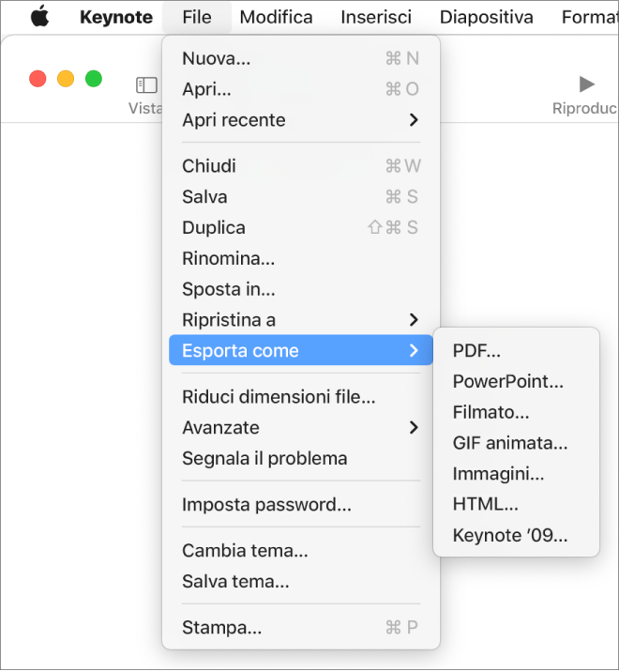Choose Imposta password...
Screen dimensions: 619x672
(301, 504)
